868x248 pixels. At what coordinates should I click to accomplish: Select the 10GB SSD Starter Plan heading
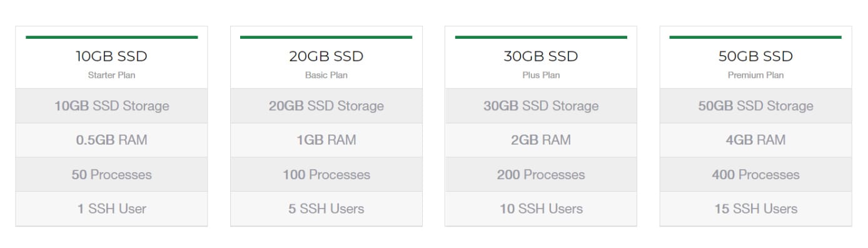pos(111,56)
